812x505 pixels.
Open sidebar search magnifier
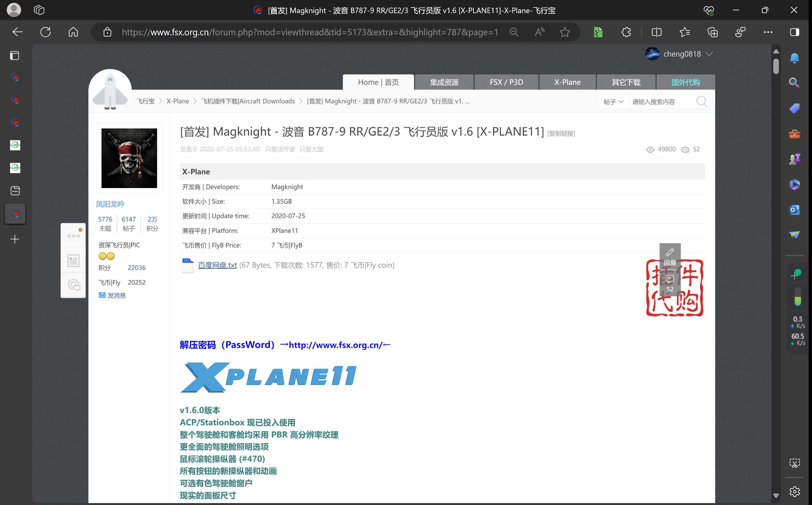tap(795, 83)
